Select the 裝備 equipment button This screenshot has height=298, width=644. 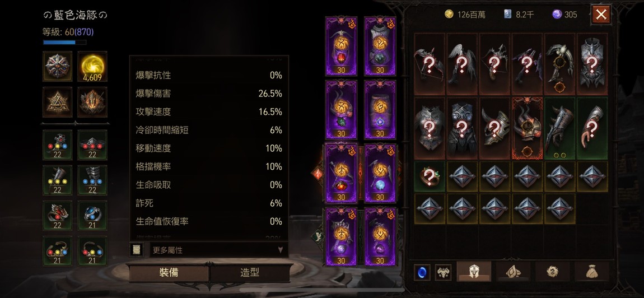[169, 273]
